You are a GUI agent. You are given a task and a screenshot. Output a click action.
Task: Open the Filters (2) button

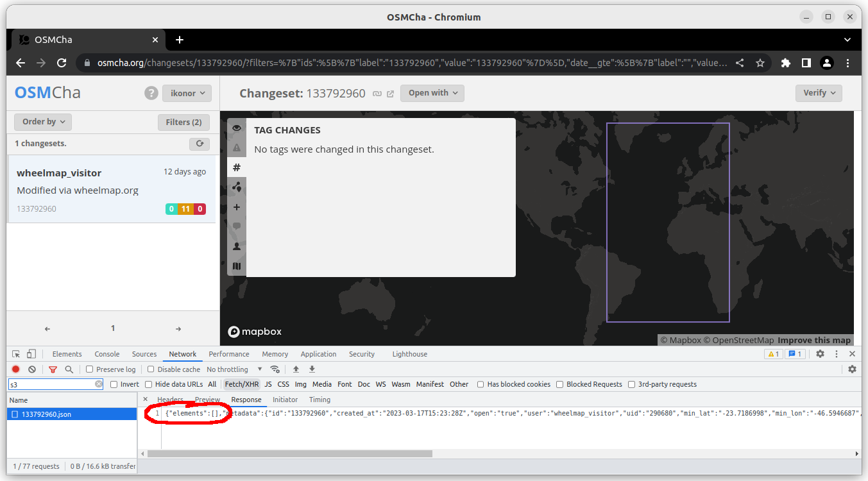(183, 122)
